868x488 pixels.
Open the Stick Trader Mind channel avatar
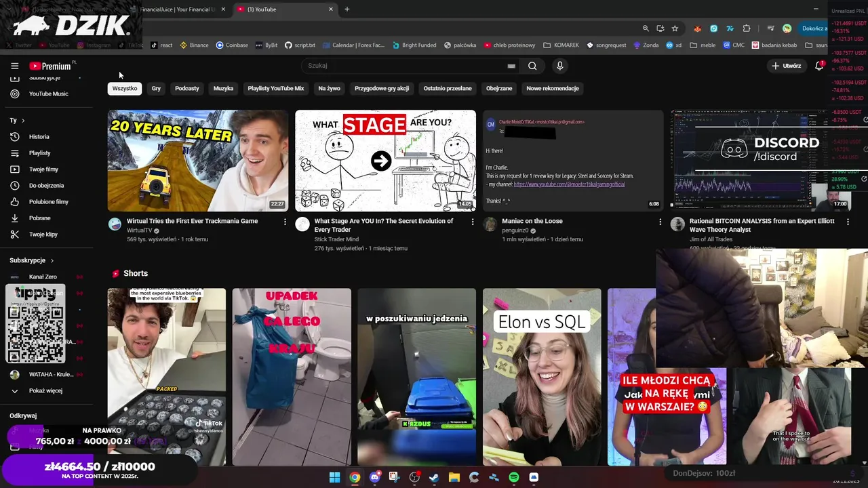[x=302, y=224]
